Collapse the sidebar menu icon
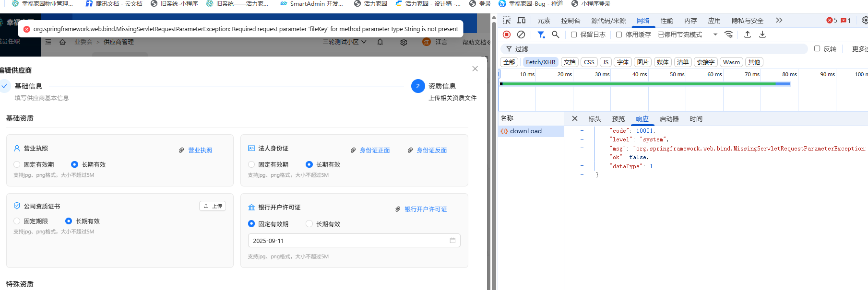The height and width of the screenshot is (290, 868). click(48, 42)
